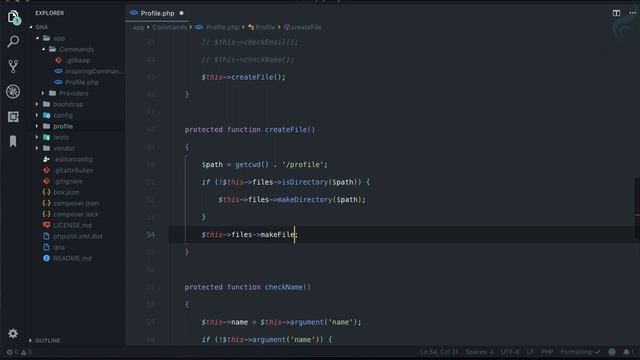Open composer.lock in the explorer
This screenshot has height=360, width=640.
tap(76, 214)
